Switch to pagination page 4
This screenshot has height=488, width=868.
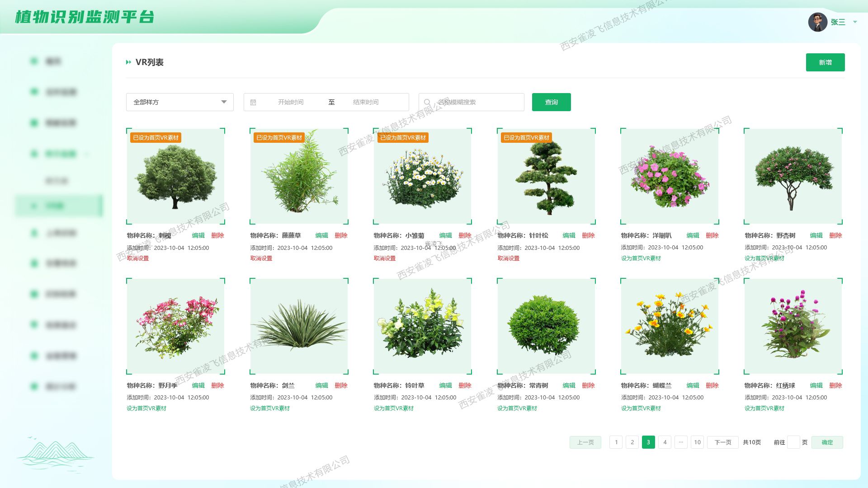pos(665,442)
